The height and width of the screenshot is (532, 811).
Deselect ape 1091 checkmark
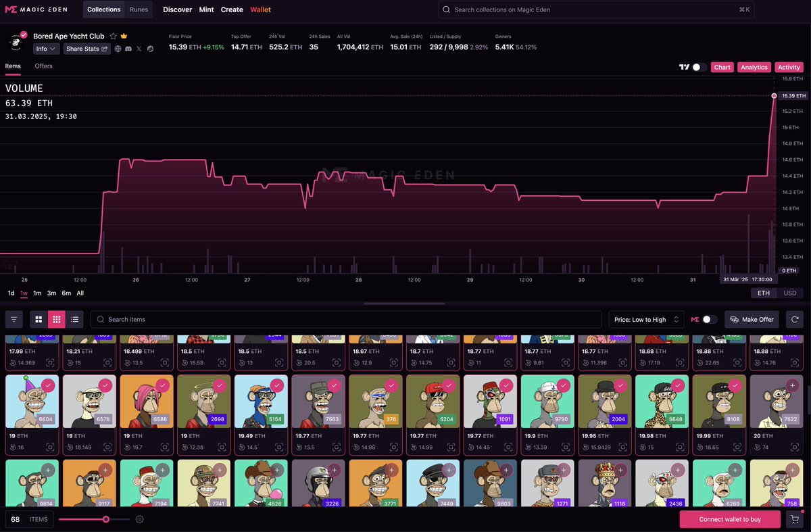tap(506, 385)
